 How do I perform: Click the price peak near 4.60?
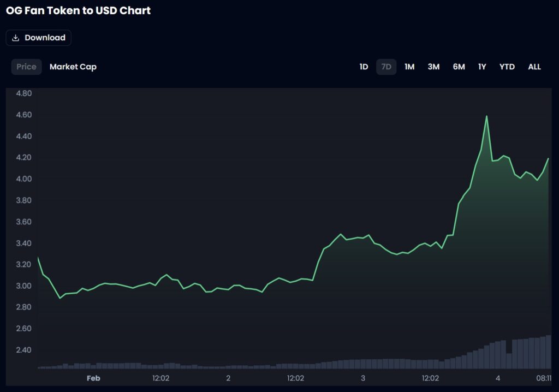486,116
